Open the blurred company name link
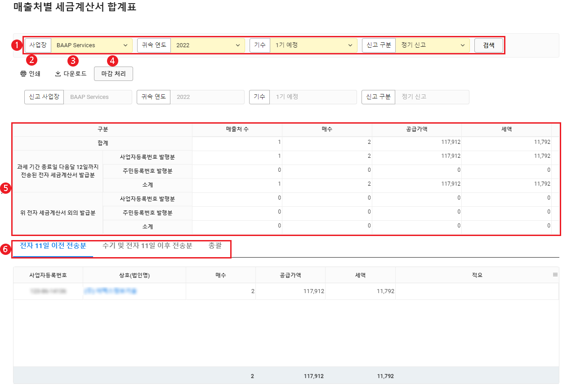The image size is (567, 392). tap(110, 291)
